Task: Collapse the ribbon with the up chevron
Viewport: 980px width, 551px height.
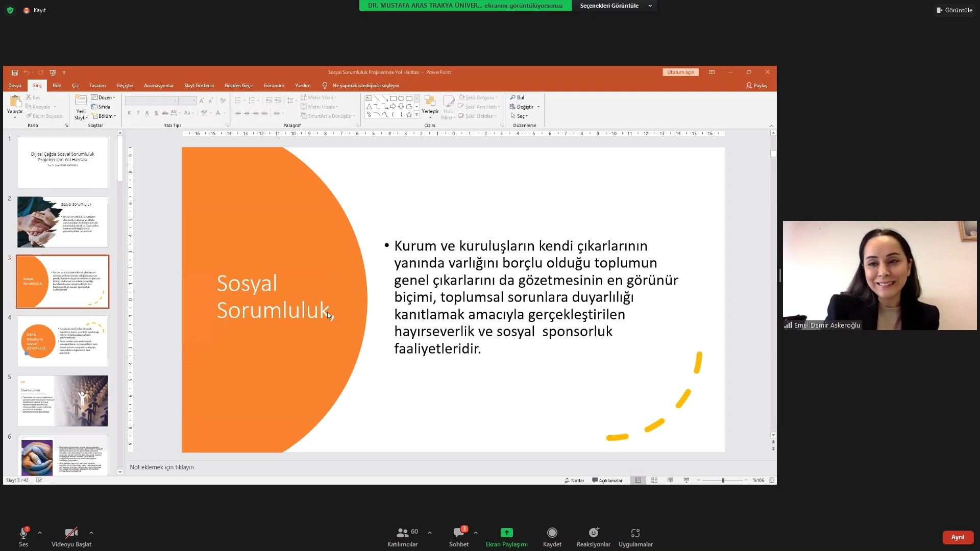Action: click(771, 126)
